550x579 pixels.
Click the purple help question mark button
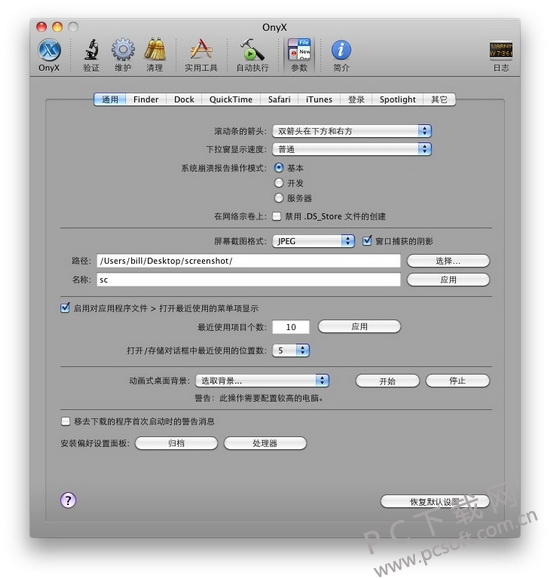[68, 501]
